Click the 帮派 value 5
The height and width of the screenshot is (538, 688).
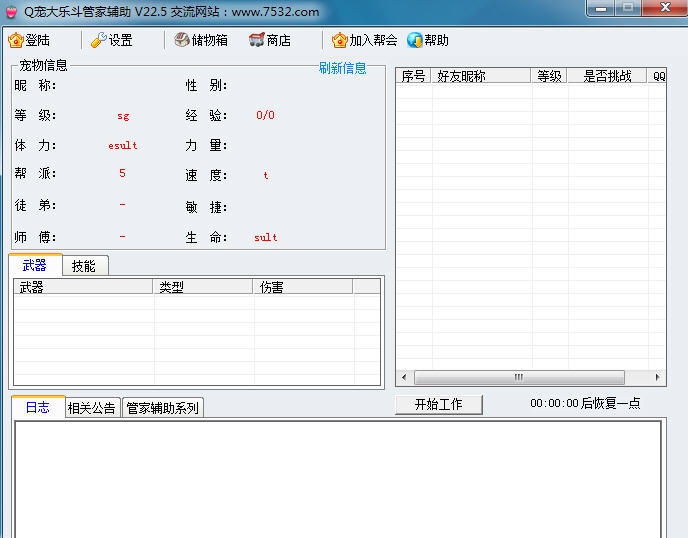coord(122,173)
